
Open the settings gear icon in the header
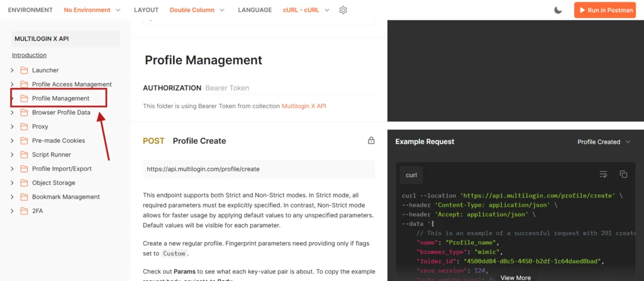pos(343,10)
